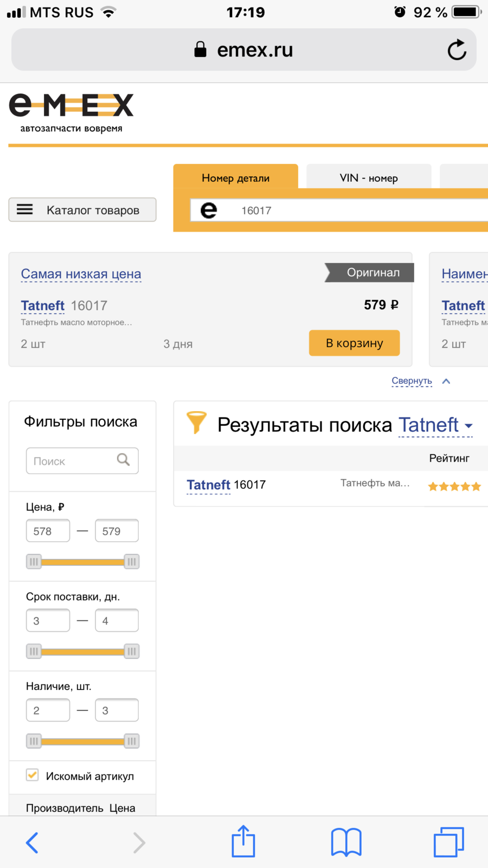Tap the Safari share icon
The image size is (488, 868).
coord(243,841)
